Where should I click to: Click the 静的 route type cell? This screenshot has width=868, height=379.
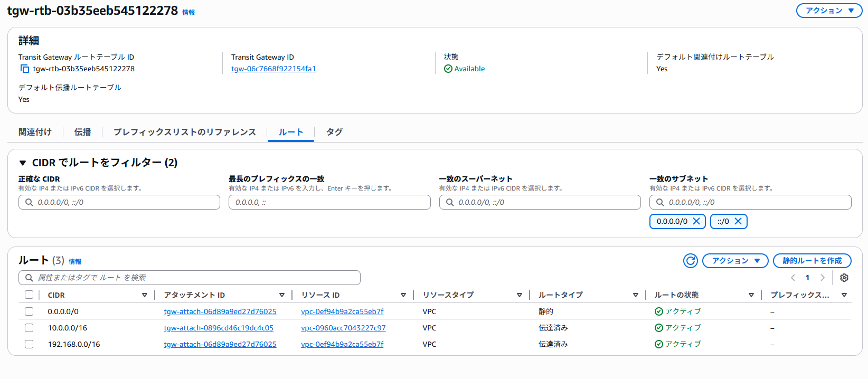pyautogui.click(x=546, y=311)
